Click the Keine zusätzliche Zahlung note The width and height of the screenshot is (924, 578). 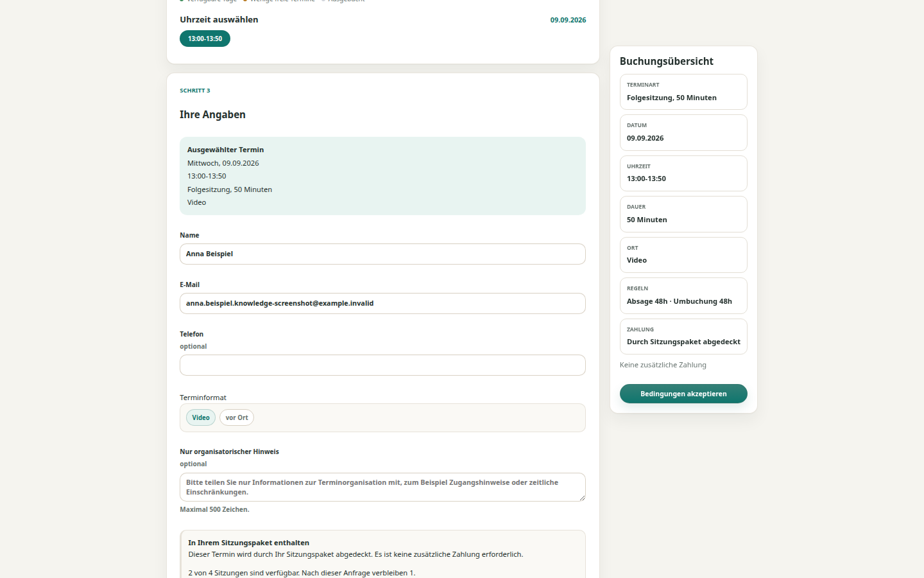coord(663,365)
